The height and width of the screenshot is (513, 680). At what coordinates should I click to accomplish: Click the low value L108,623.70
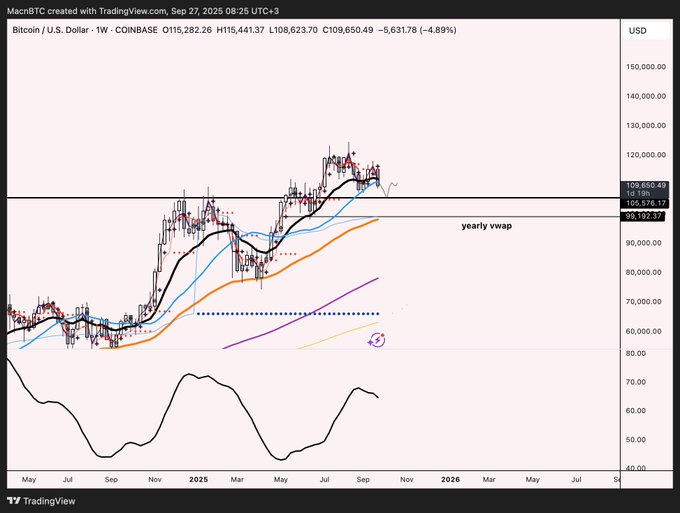point(293,30)
